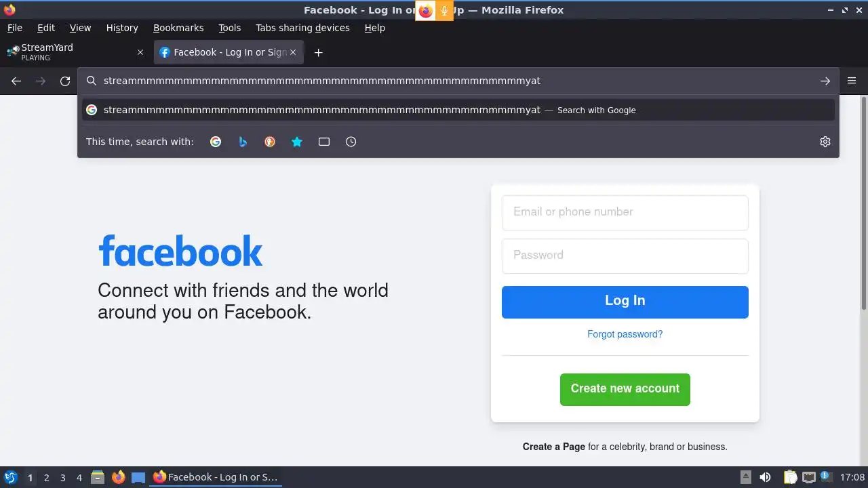Click the facebook logo
Viewport: 868px width, 488px height.
180,251
